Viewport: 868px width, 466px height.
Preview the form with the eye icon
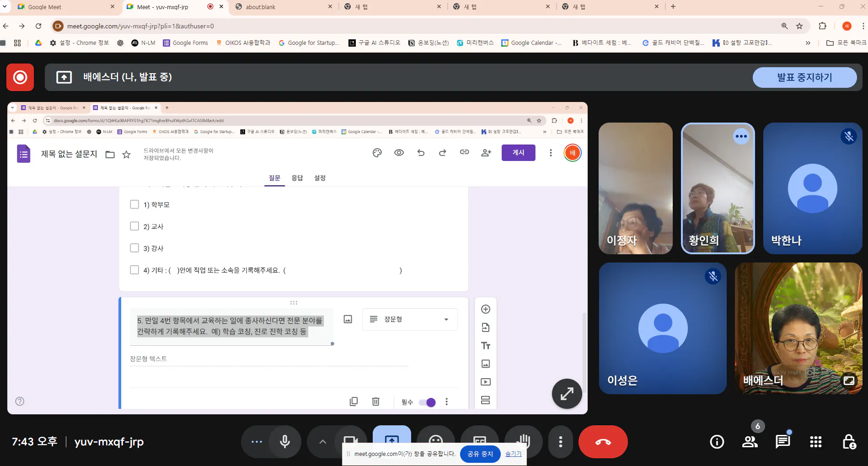[398, 152]
